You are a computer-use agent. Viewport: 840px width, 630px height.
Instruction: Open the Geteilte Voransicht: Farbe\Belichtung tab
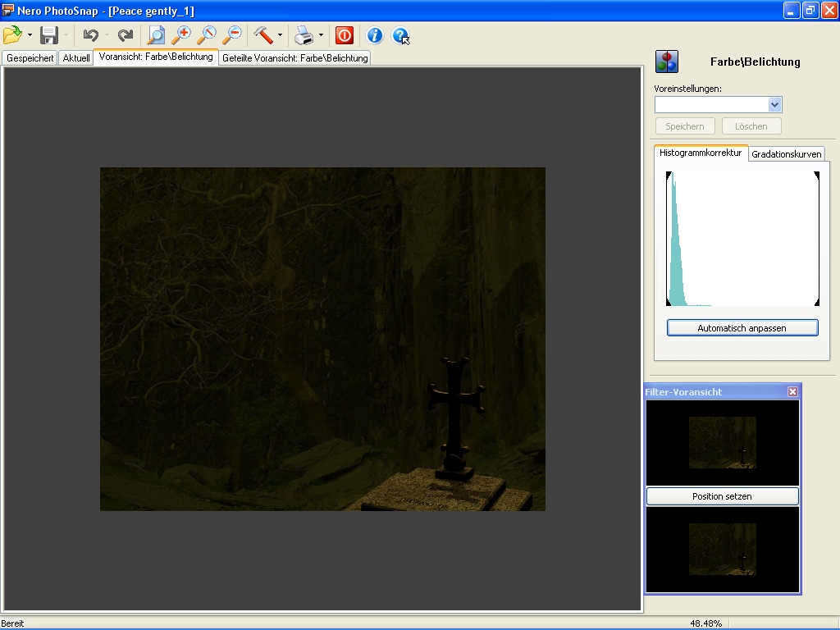295,58
